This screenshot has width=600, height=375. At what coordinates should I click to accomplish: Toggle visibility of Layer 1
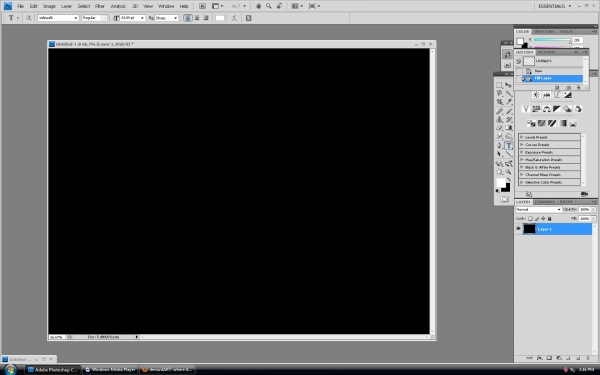tap(518, 229)
